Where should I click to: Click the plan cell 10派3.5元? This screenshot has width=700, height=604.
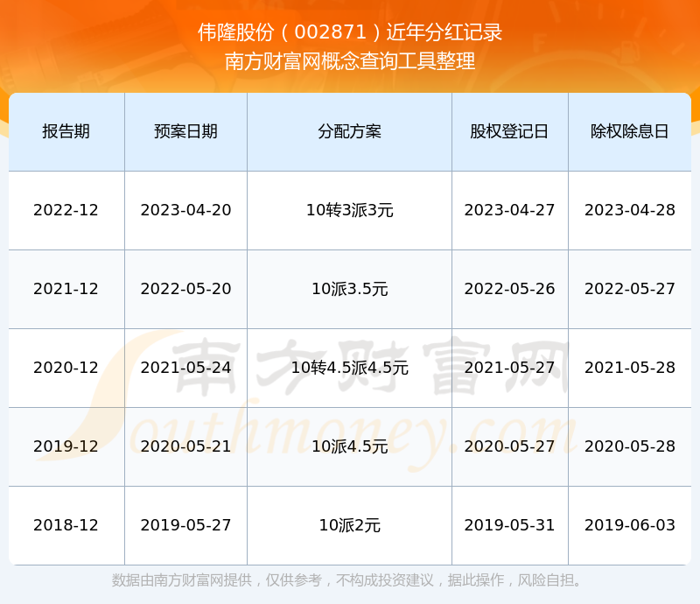[x=349, y=289]
